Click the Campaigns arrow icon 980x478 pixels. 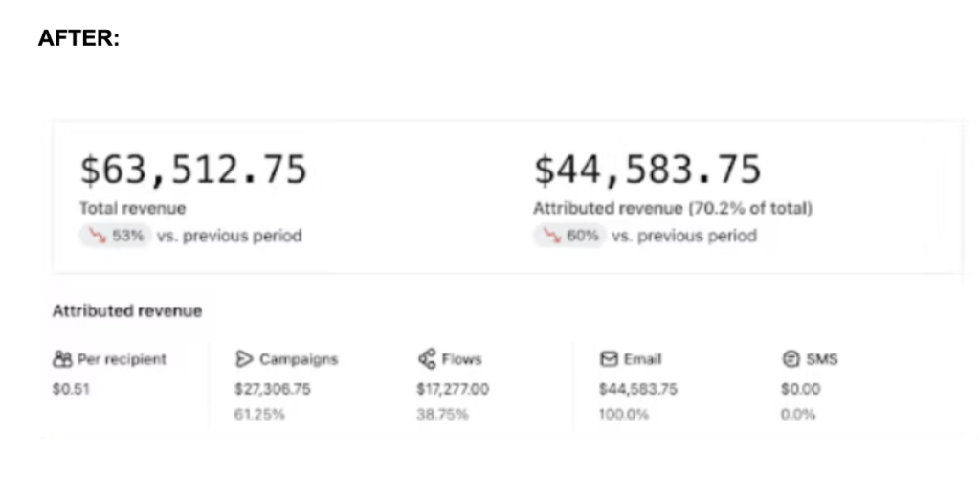(244, 359)
